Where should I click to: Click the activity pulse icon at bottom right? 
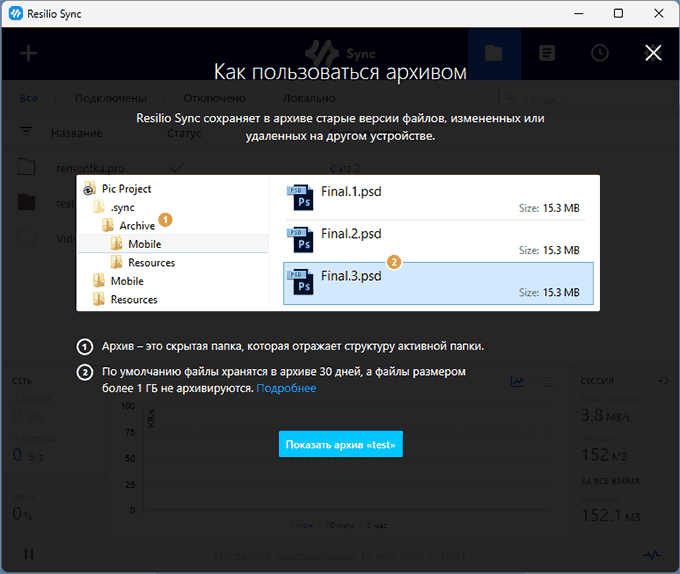651,554
